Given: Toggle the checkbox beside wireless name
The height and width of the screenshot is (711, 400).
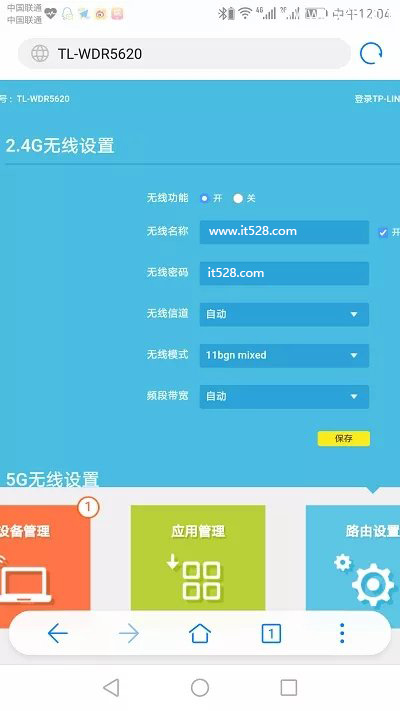Looking at the screenshot, I should pyautogui.click(x=383, y=233).
